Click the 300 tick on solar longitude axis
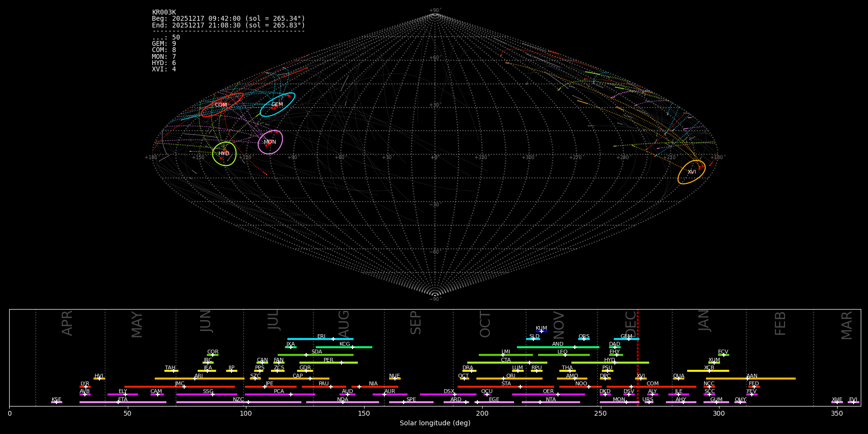The image size is (868, 434). tap(719, 413)
